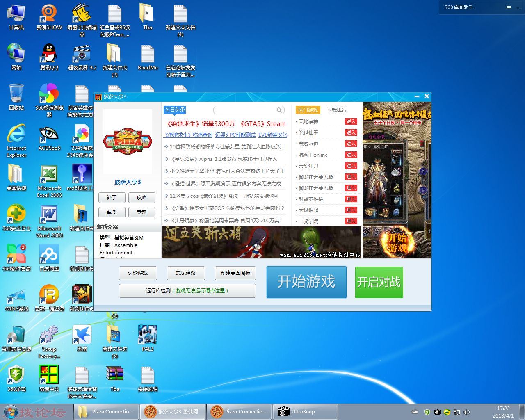525x420 pixels.
Task: Open the 专题 button
Action: pyautogui.click(x=142, y=212)
